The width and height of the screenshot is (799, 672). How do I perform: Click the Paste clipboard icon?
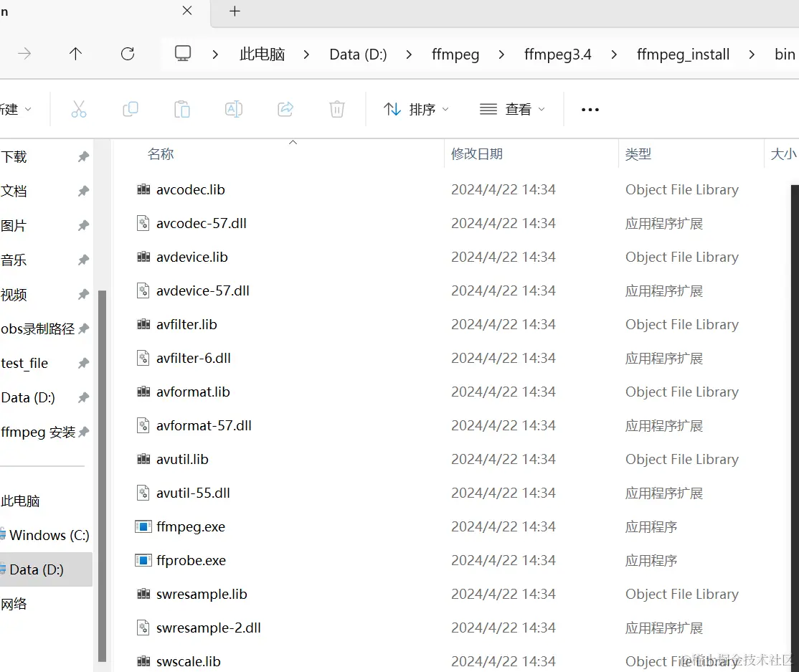182,109
